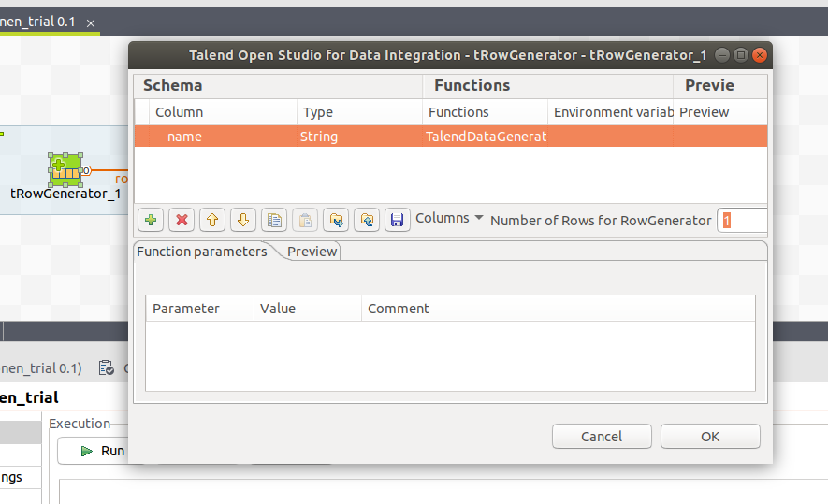The width and height of the screenshot is (828, 504).
Task: Save schema with the floppy disk icon
Action: pyautogui.click(x=397, y=220)
